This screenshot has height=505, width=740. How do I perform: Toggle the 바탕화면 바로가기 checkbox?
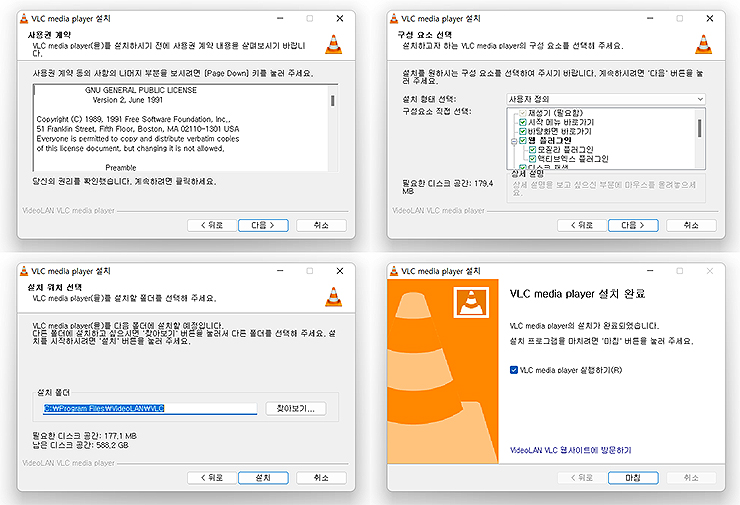pos(522,131)
